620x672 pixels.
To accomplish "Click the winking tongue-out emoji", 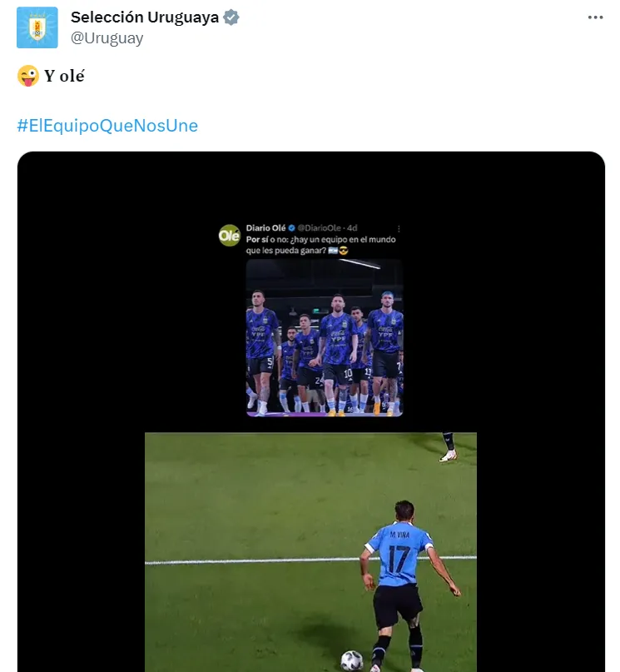I will coord(27,77).
